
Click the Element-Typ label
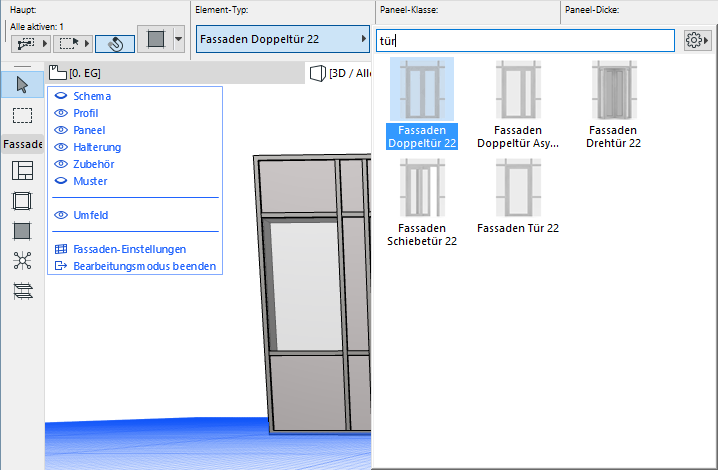tap(222, 10)
